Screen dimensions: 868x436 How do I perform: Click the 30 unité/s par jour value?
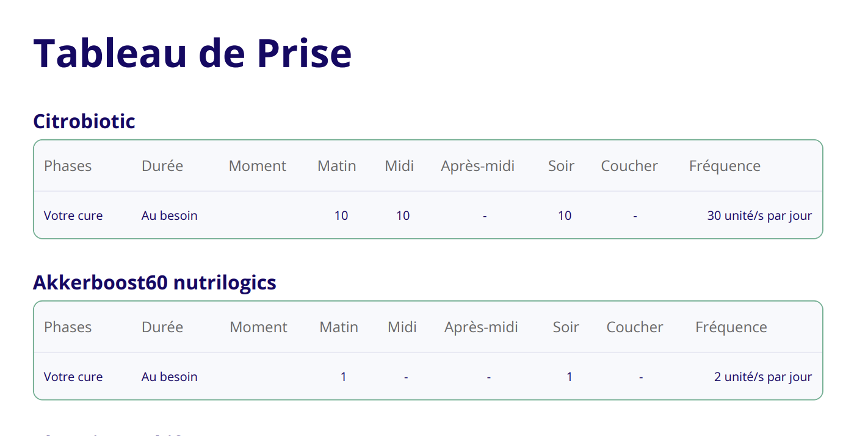tap(760, 216)
